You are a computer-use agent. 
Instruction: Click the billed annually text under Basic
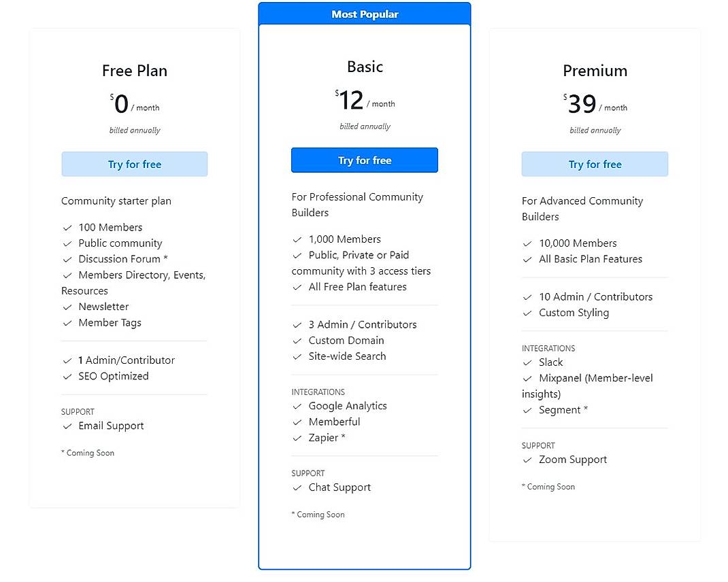click(x=365, y=126)
